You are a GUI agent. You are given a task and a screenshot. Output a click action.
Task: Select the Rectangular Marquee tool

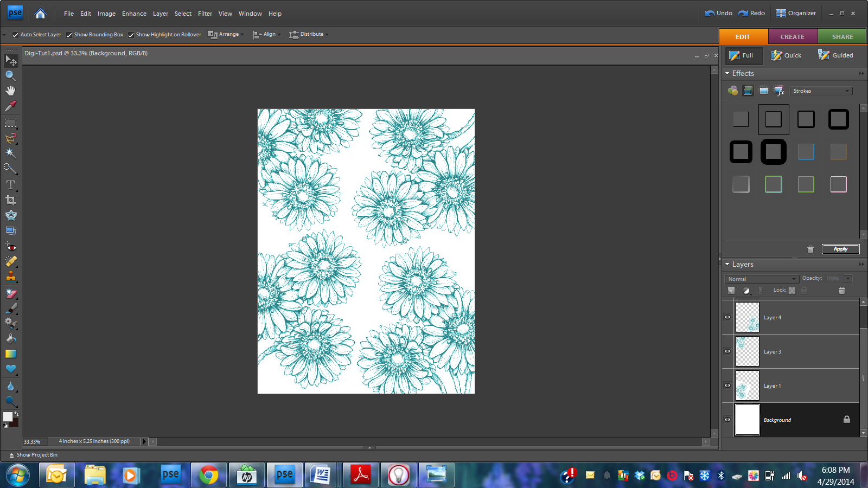pyautogui.click(x=10, y=123)
